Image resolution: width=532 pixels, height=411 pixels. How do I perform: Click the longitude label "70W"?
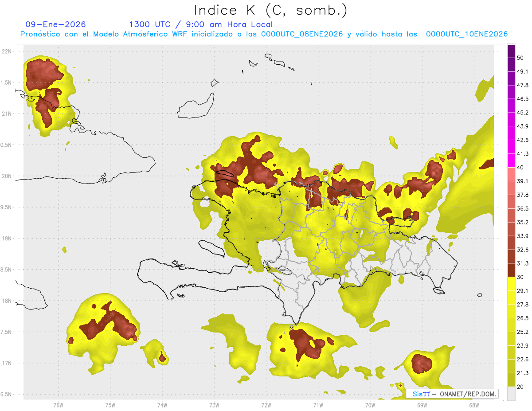(370, 405)
